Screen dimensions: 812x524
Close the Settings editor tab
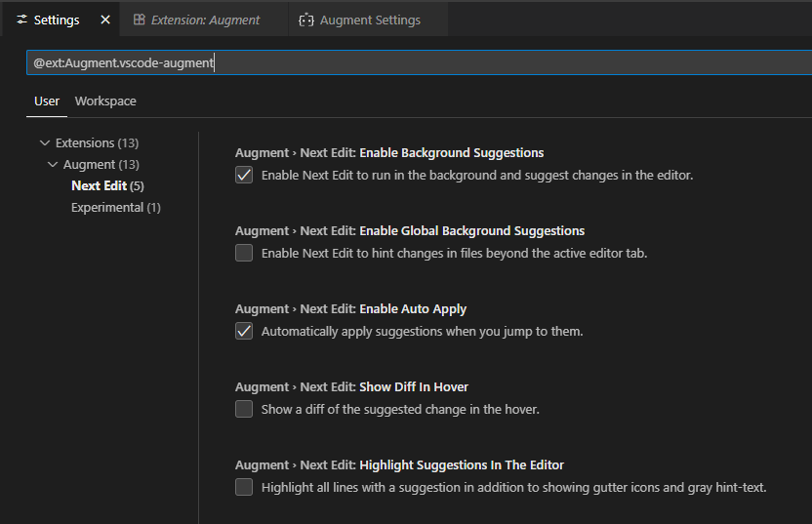coord(105,20)
